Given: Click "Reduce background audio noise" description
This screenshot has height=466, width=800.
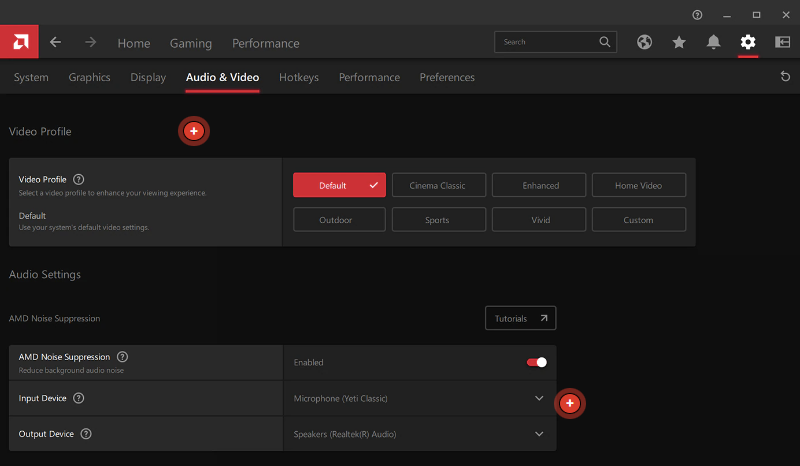Looking at the screenshot, I should click(x=71, y=371).
